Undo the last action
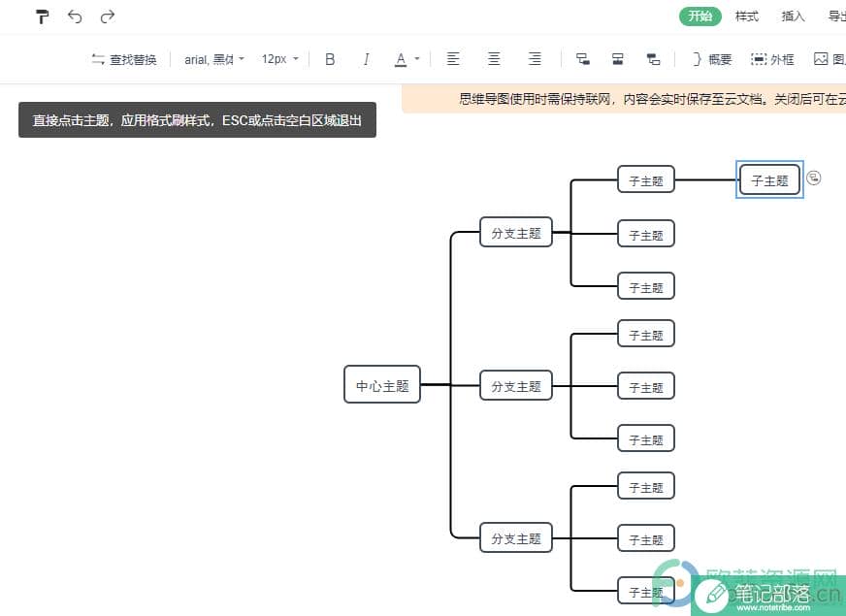846x616 pixels. click(x=75, y=16)
